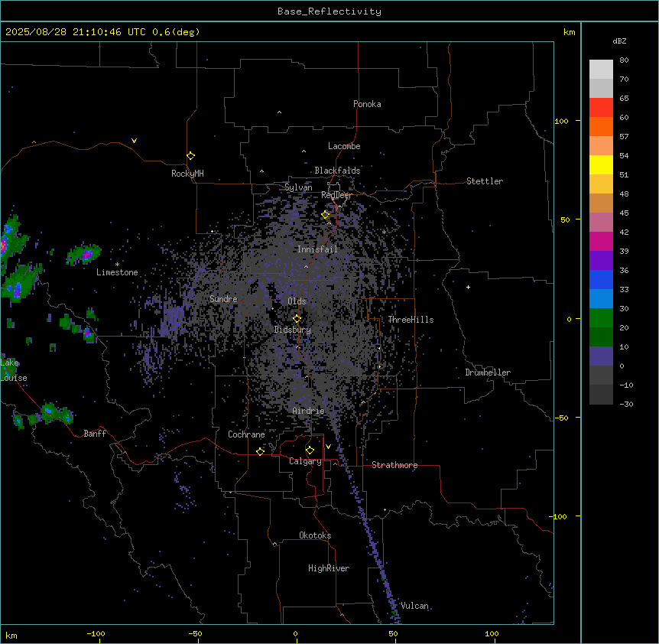Click the yellow marker near Calgary

point(310,450)
